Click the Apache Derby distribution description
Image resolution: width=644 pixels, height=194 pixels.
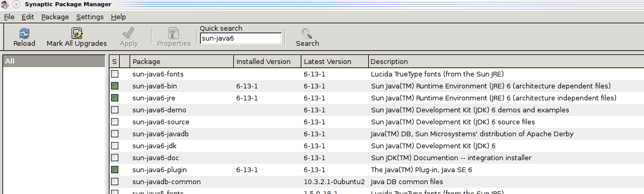[x=472, y=134]
